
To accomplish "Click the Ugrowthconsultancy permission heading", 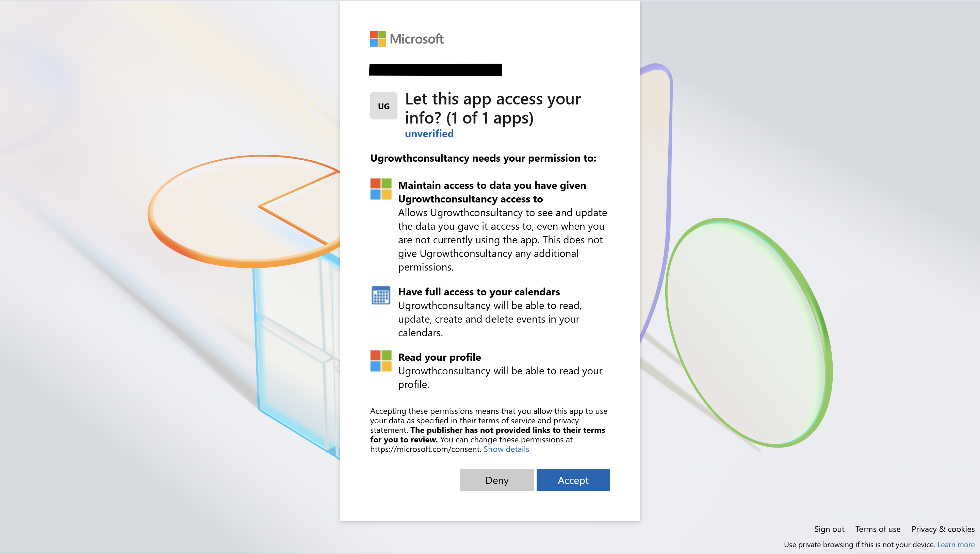I will [x=483, y=158].
